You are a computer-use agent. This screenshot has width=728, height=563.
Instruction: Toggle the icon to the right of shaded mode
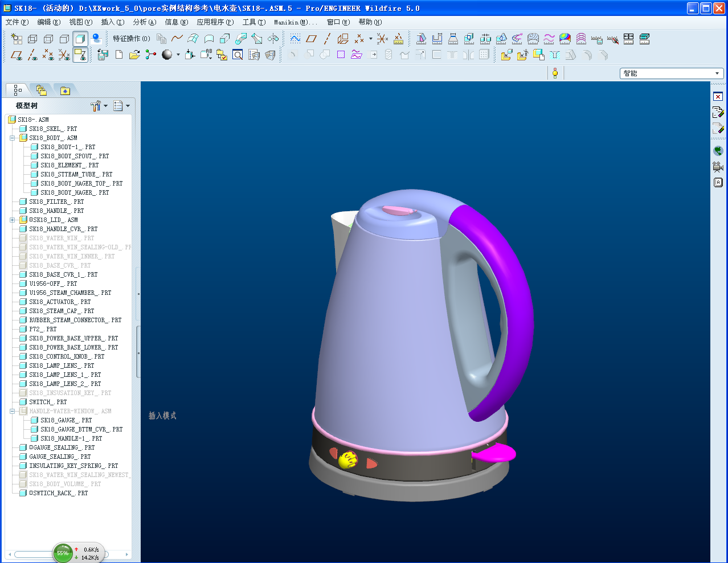pos(96,39)
